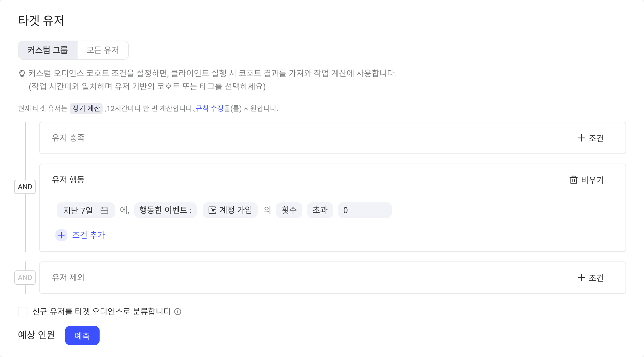The image size is (644, 357).
Task: Click the blue 예측 button
Action: pos(82,336)
